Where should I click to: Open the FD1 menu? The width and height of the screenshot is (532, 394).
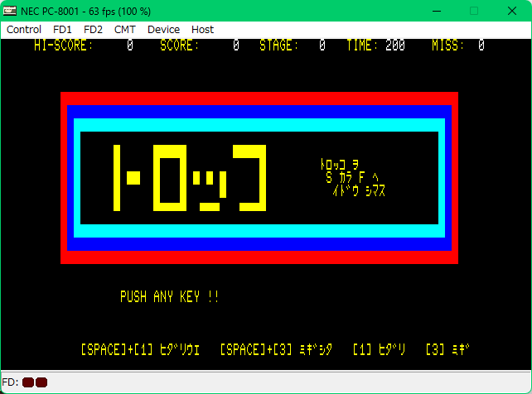[62, 30]
